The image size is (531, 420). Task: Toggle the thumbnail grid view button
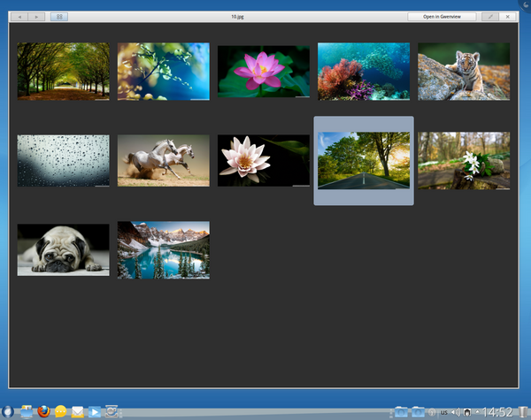(58, 17)
